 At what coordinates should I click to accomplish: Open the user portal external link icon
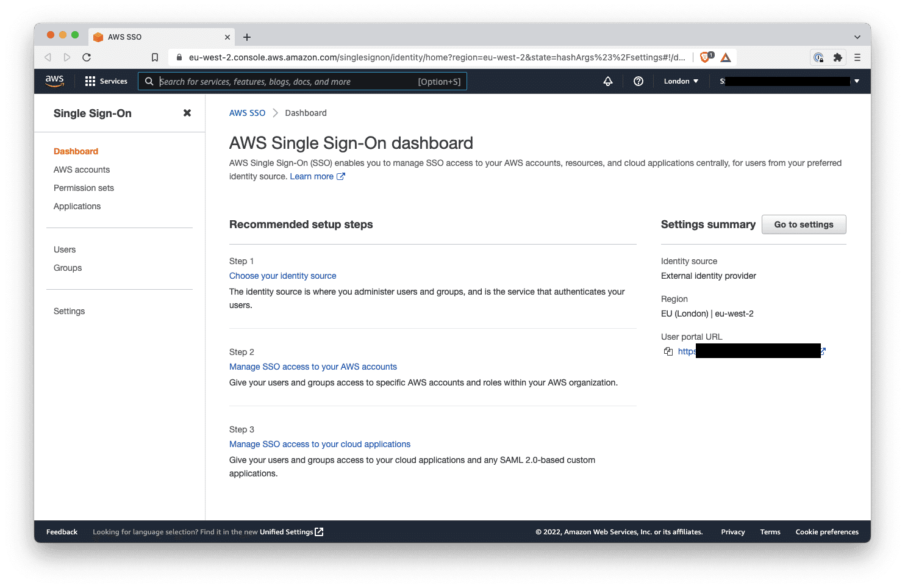click(823, 351)
